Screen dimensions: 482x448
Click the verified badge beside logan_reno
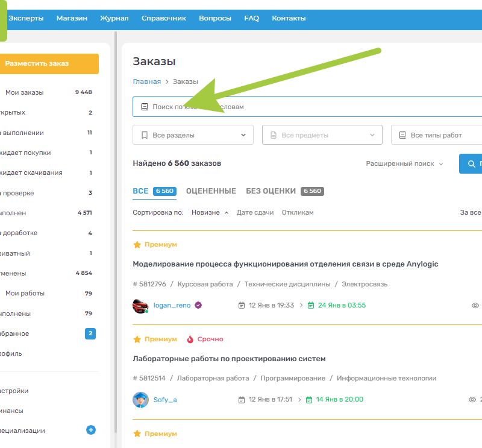[198, 305]
